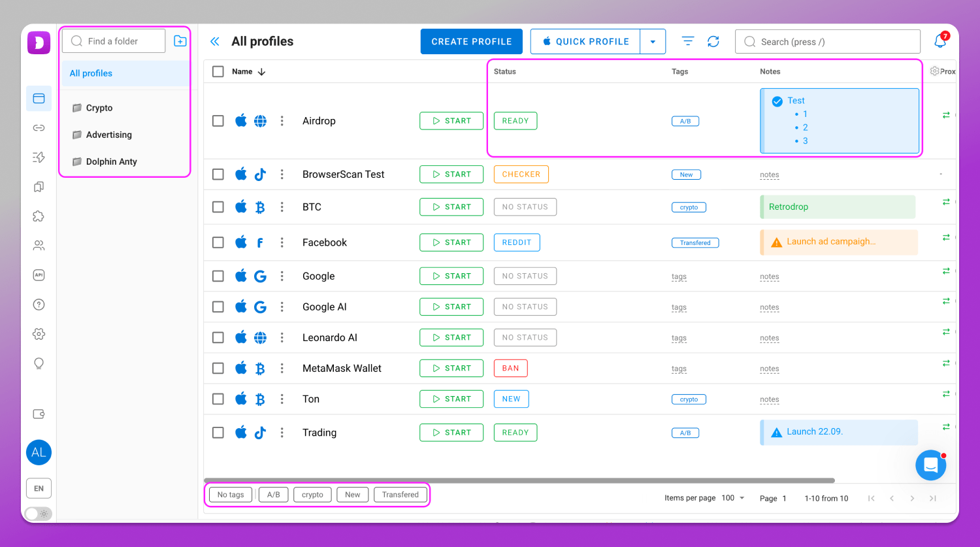This screenshot has height=547, width=980.
Task: Start the BTC profile
Action: tap(451, 207)
